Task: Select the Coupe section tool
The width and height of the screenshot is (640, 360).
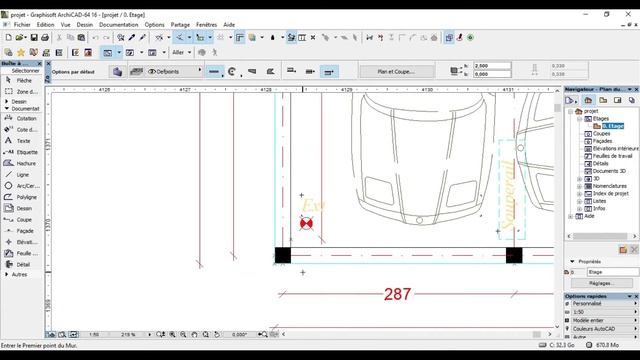Action: pyautogui.click(x=20, y=220)
